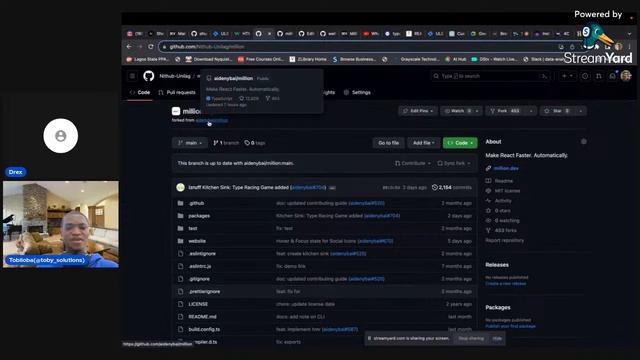
Task: Open the main branch selector dropdown
Action: click(190, 143)
